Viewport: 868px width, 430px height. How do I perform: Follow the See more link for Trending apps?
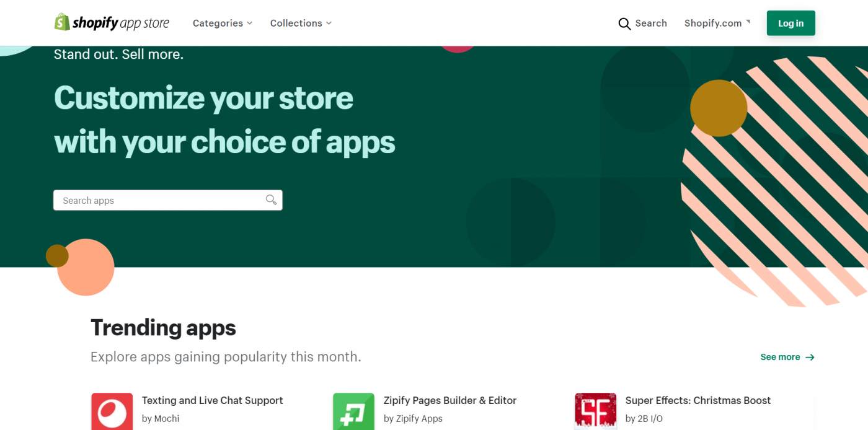(787, 357)
